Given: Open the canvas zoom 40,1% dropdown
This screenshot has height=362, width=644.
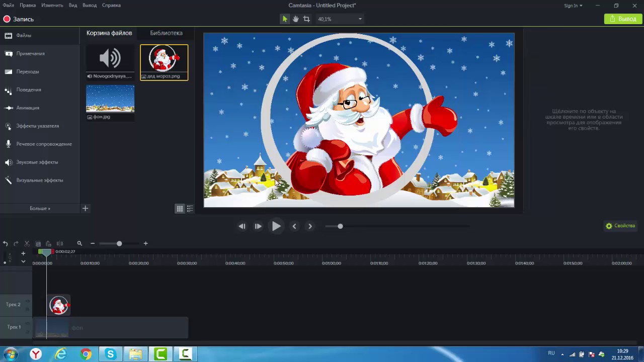Looking at the screenshot, I should (340, 19).
